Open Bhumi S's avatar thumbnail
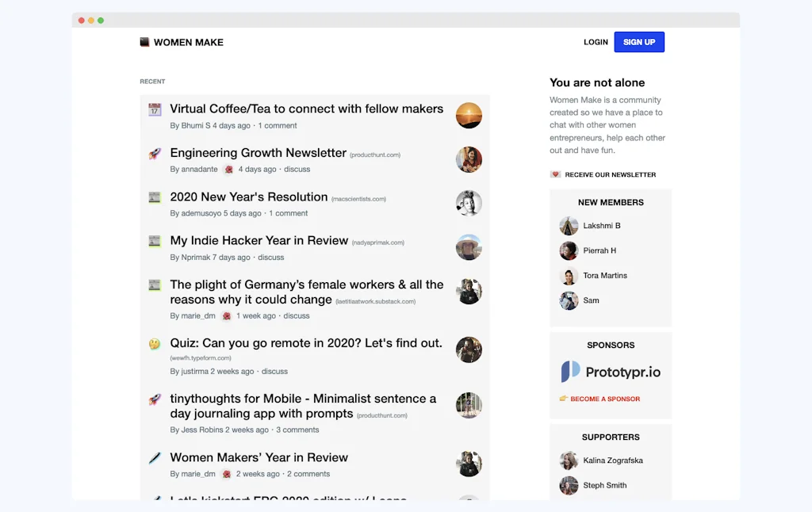The height and width of the screenshot is (512, 812). tap(469, 115)
